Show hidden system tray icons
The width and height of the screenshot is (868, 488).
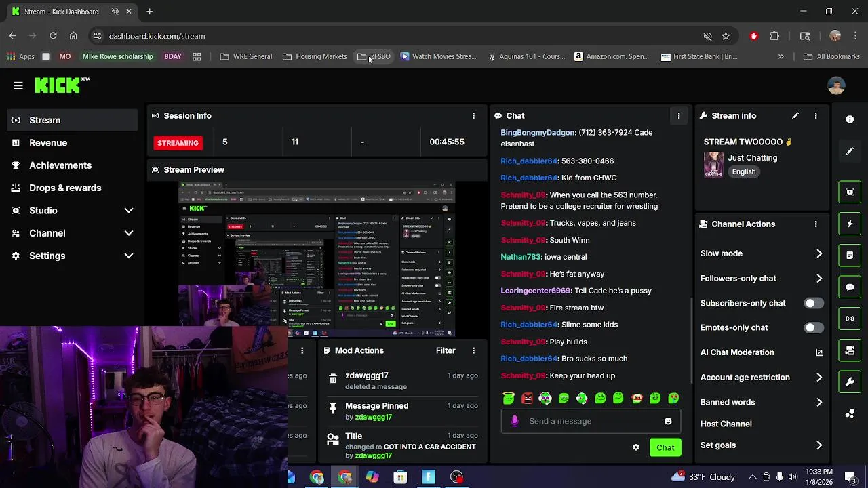[752, 476]
